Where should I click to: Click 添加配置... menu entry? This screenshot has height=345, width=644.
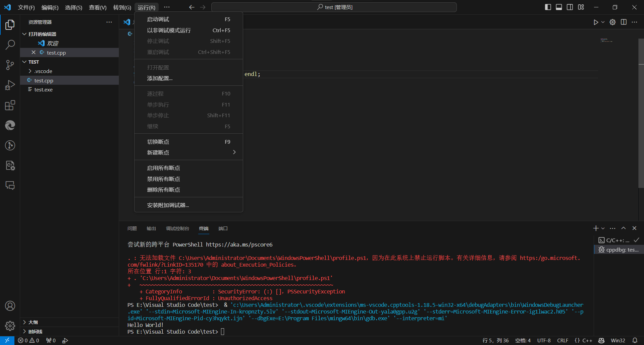(x=160, y=78)
